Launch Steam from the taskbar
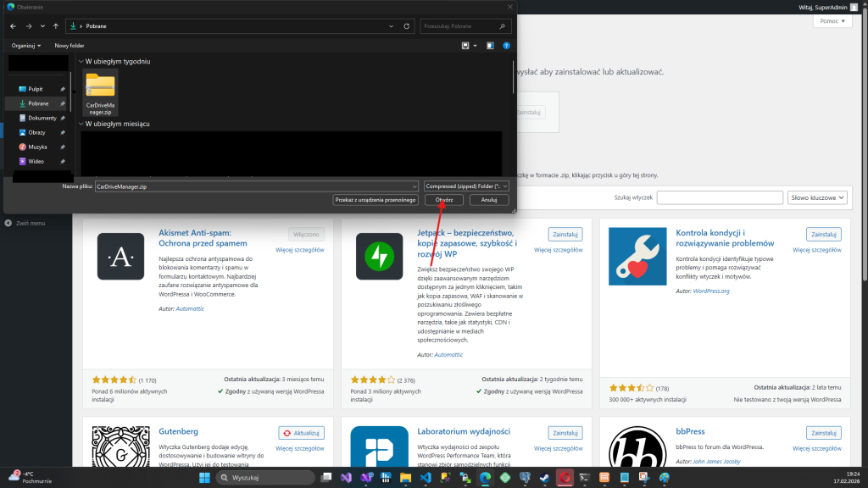 pyautogui.click(x=543, y=478)
